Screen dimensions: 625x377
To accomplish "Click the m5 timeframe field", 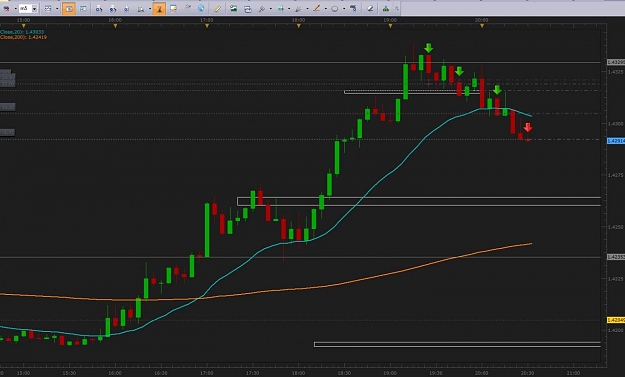I will [25, 8].
